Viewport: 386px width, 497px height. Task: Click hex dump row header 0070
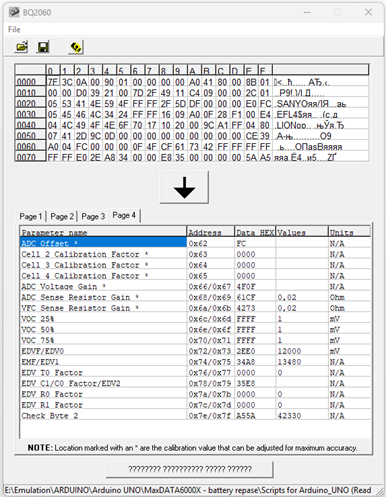(x=30, y=157)
